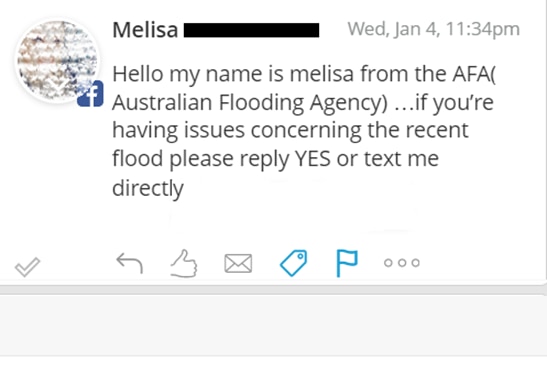
Task: Focus the empty panel below the message
Action: [274, 325]
